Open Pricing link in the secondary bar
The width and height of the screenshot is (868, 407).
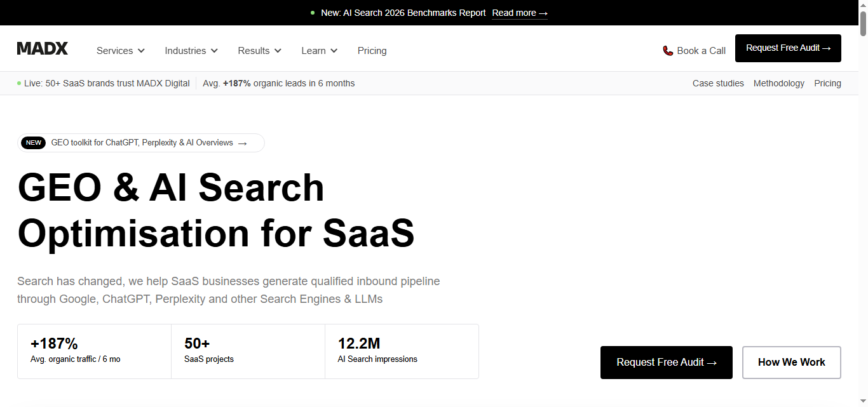click(x=828, y=83)
